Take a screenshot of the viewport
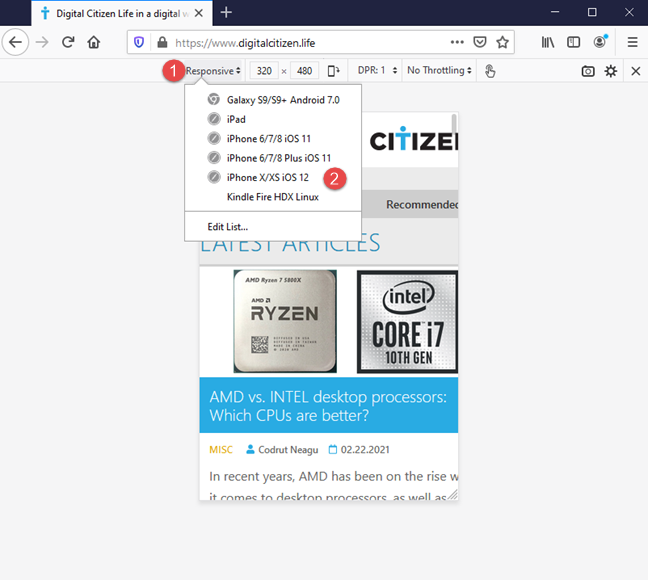The image size is (648, 580). (x=588, y=71)
